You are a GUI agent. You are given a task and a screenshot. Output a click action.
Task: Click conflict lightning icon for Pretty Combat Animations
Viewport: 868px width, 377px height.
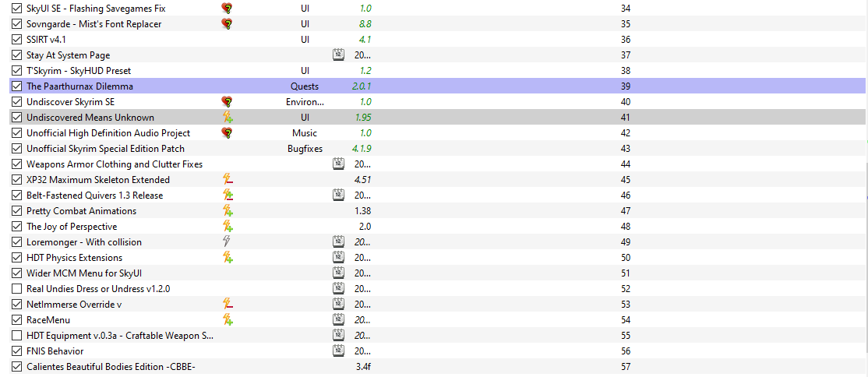pyautogui.click(x=227, y=210)
